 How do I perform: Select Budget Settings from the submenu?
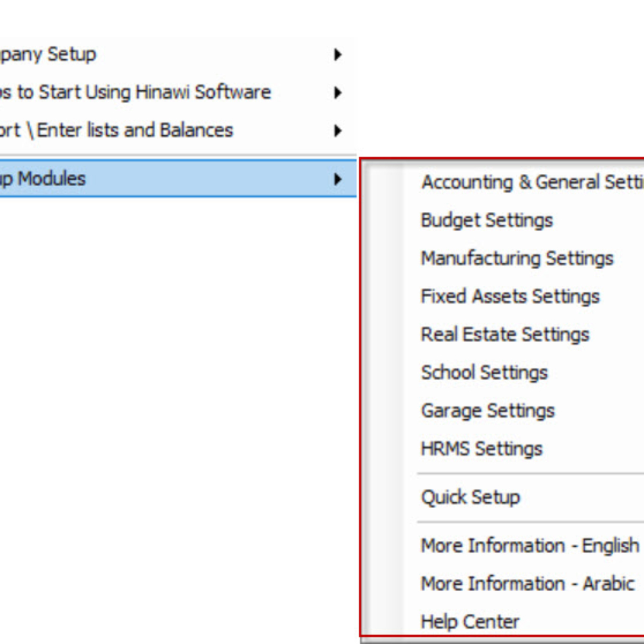(487, 221)
